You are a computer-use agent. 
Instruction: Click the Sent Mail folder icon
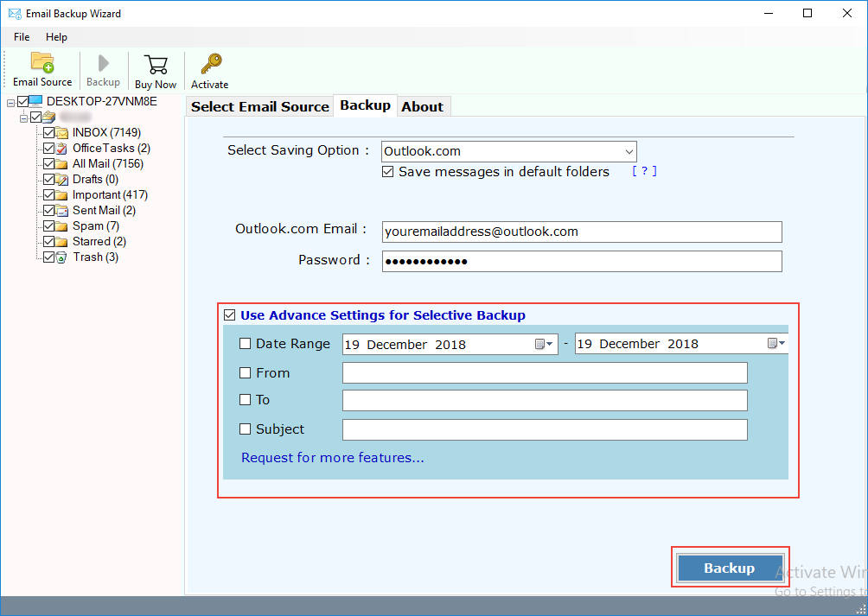pos(61,210)
